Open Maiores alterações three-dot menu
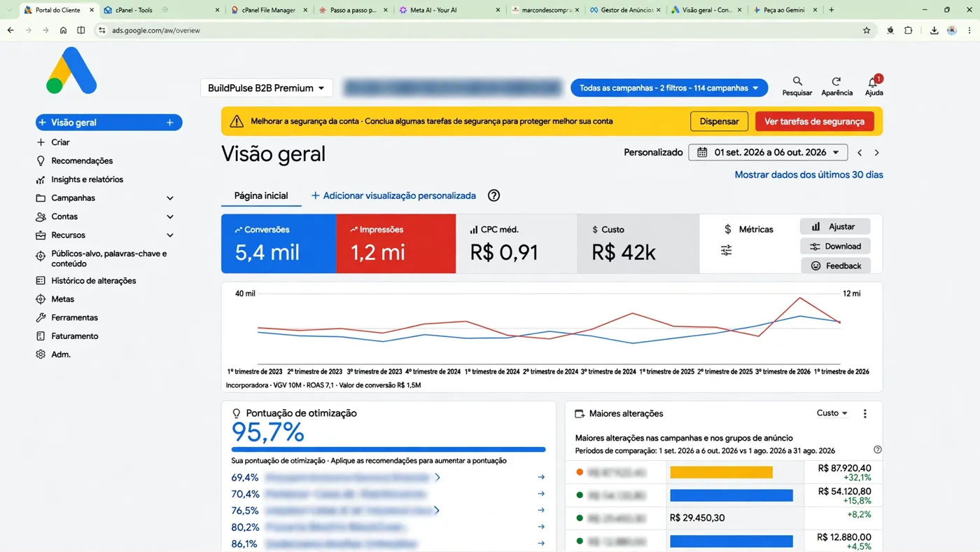980x552 pixels. click(x=864, y=413)
